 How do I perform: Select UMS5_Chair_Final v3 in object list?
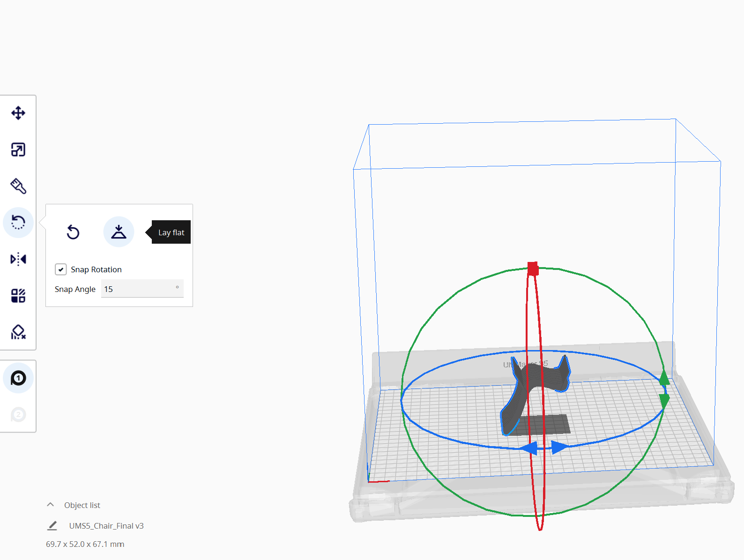click(x=106, y=526)
